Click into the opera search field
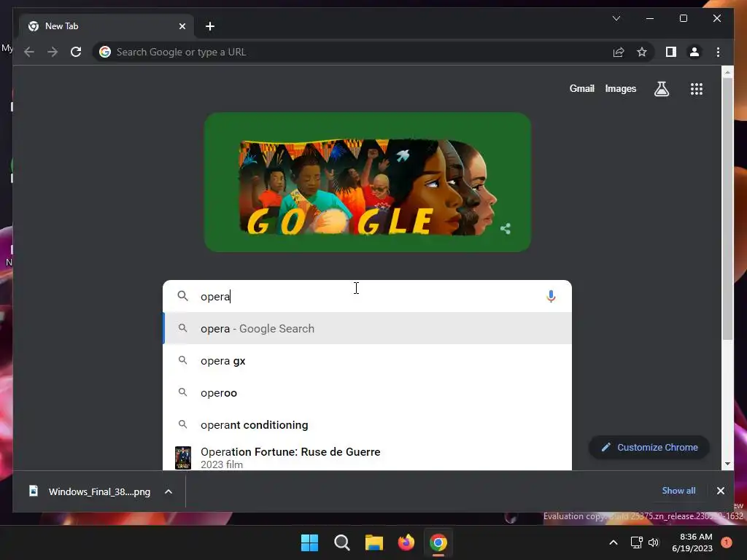The width and height of the screenshot is (747, 560). (x=367, y=296)
